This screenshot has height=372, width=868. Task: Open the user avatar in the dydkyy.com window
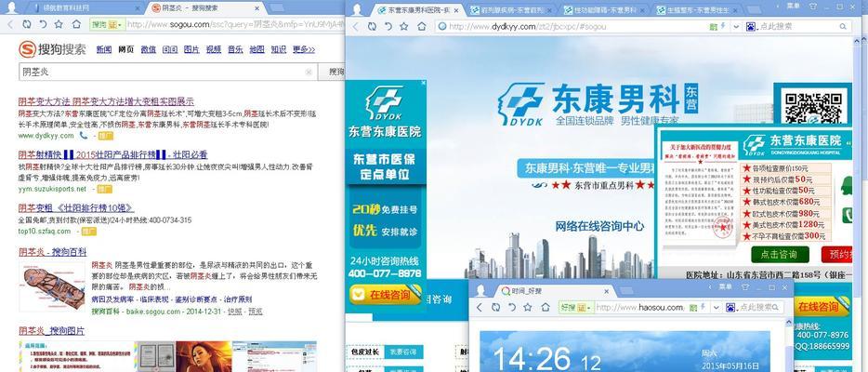click(x=358, y=9)
